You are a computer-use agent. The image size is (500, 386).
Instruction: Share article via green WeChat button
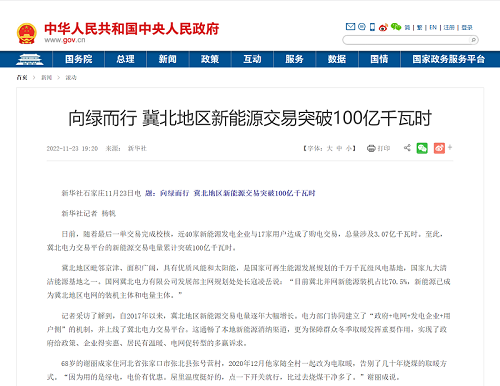tap(422, 148)
